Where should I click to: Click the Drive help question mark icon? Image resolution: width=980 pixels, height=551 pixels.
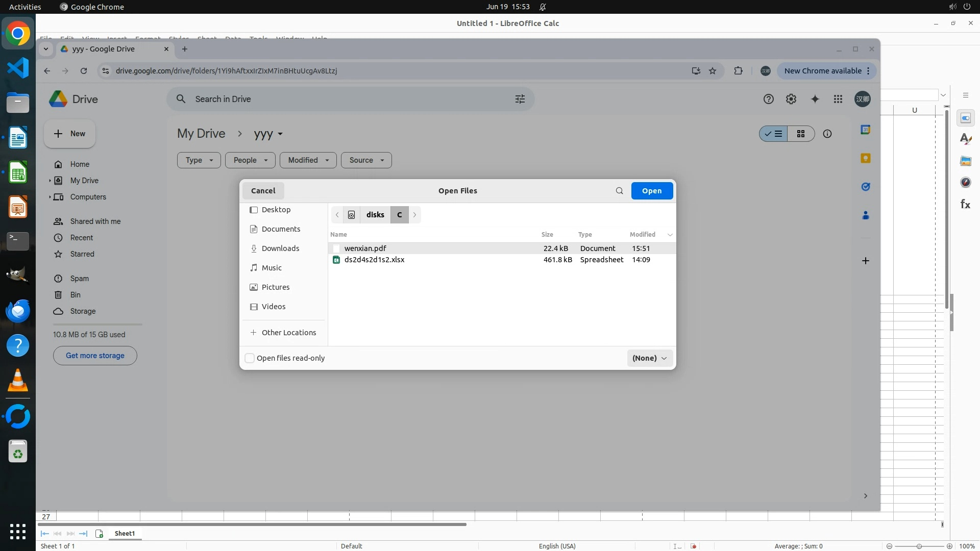pos(768,99)
